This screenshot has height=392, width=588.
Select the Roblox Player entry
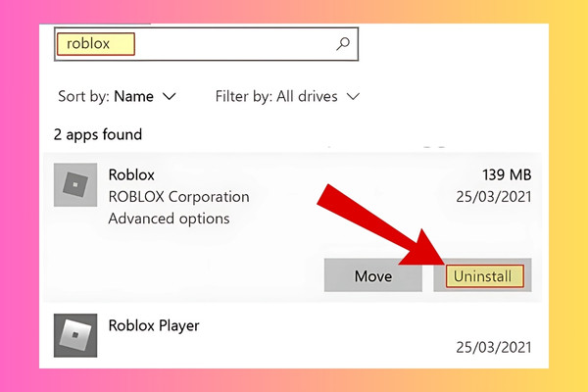pyautogui.click(x=292, y=336)
